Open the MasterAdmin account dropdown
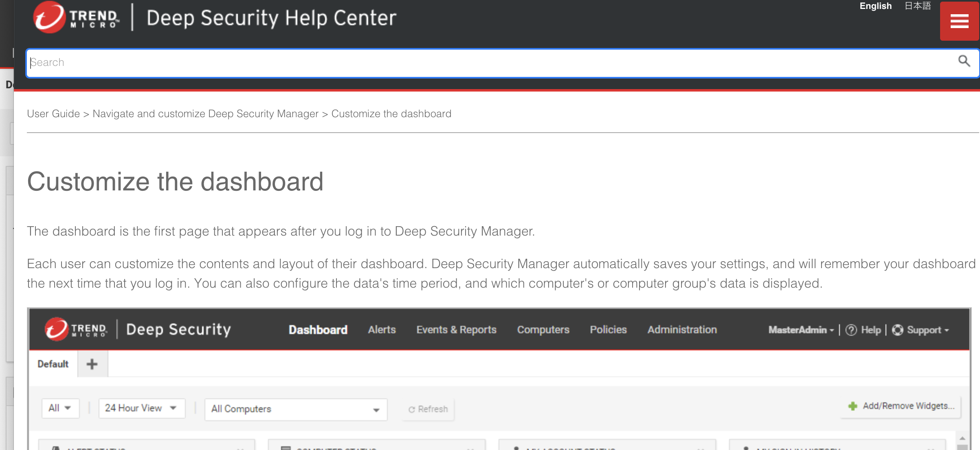This screenshot has height=450, width=980. click(801, 330)
